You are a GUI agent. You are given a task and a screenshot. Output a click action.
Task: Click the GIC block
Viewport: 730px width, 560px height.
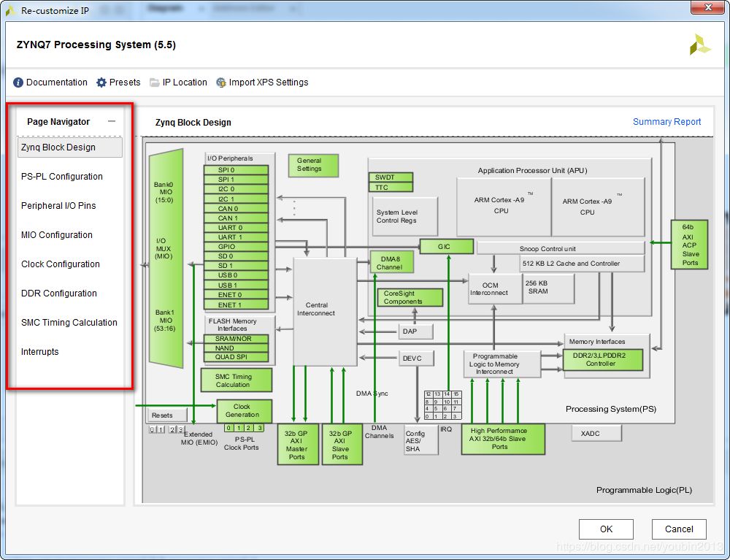446,246
